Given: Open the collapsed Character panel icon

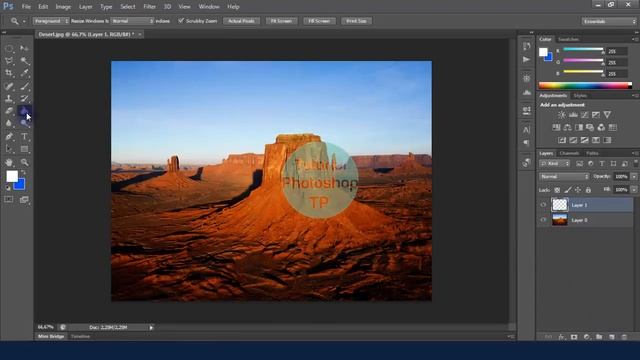Looking at the screenshot, I should tap(527, 130).
